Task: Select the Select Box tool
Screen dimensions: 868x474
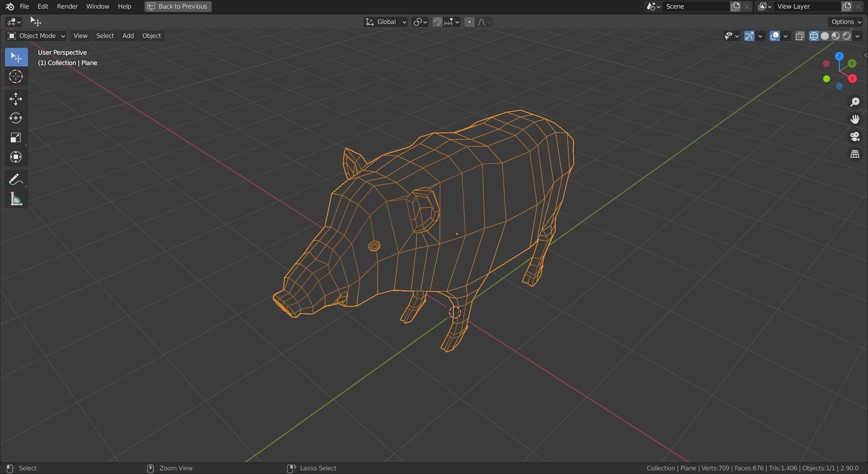Action: (16, 57)
